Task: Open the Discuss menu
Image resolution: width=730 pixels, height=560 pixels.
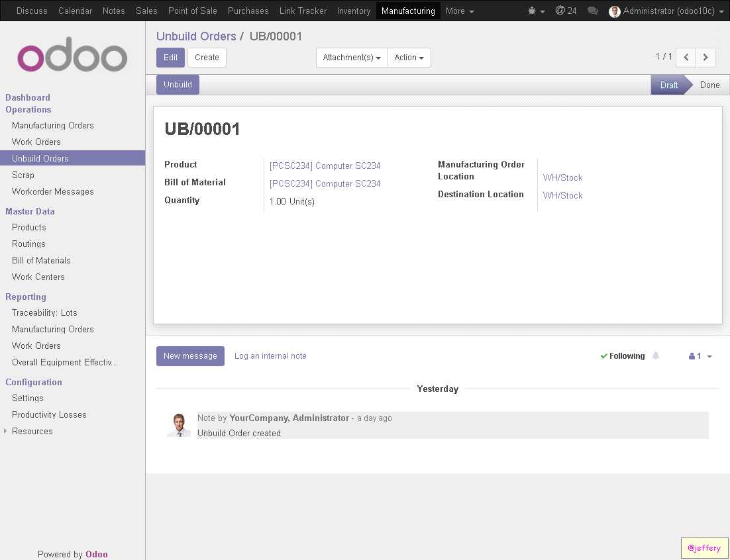Action: pyautogui.click(x=32, y=11)
